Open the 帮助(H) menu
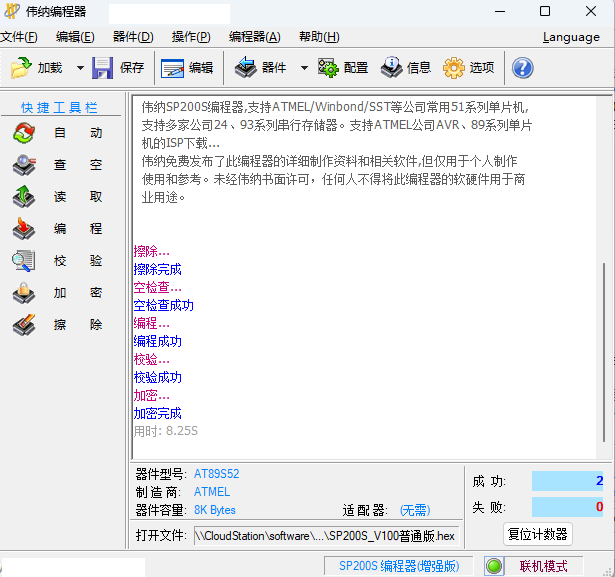 pos(319,37)
